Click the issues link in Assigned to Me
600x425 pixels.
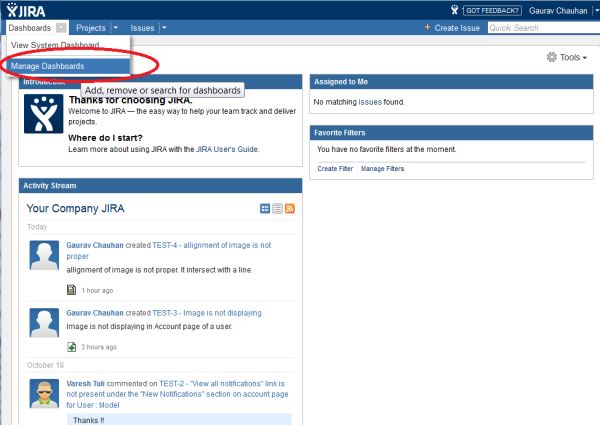coord(370,102)
